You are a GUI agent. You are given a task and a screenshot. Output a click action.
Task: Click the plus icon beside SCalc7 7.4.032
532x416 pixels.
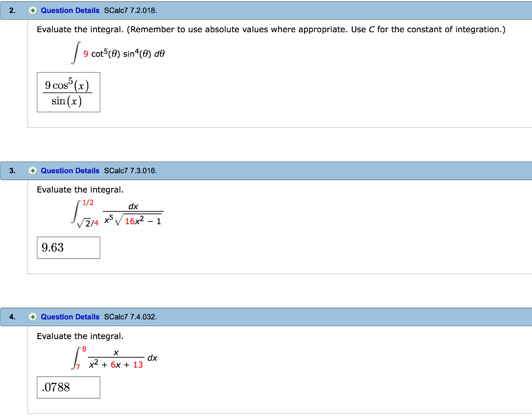pyautogui.click(x=32, y=317)
